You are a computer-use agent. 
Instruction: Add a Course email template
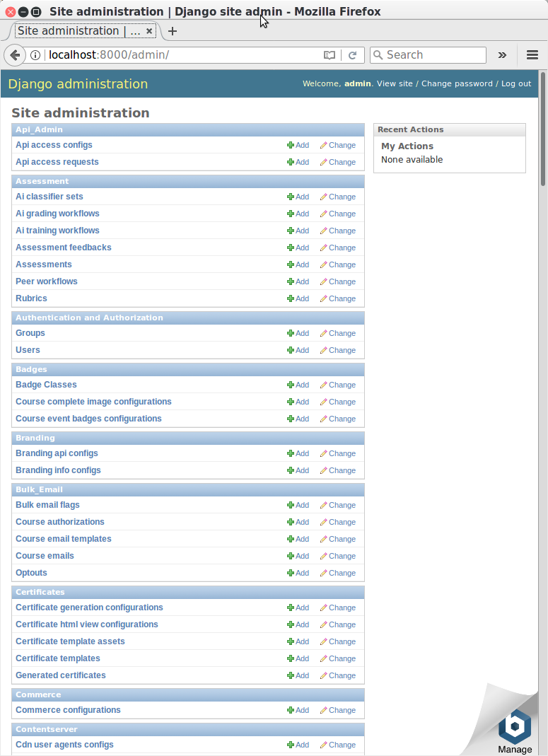tap(298, 539)
